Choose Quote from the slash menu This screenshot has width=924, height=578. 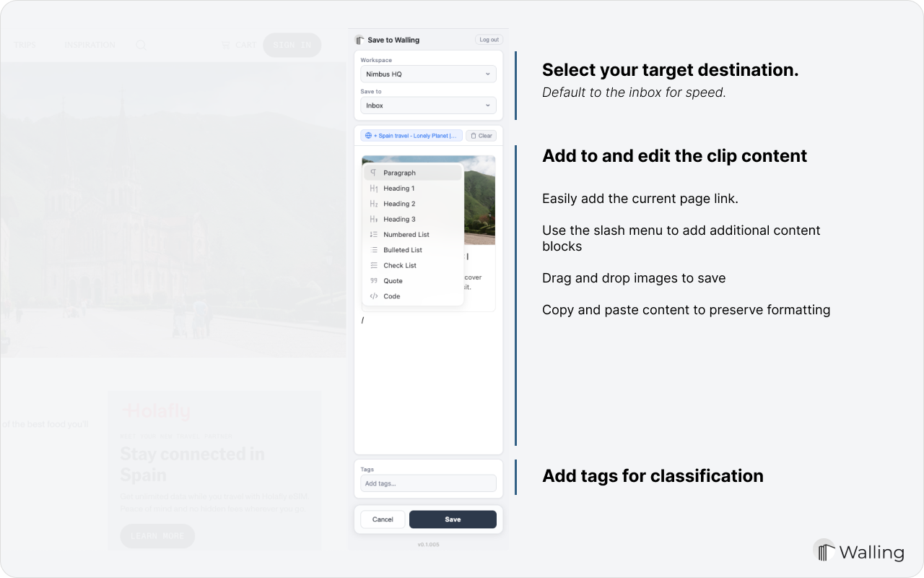(x=413, y=281)
